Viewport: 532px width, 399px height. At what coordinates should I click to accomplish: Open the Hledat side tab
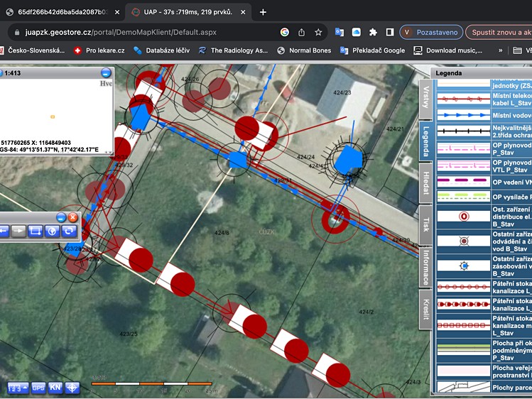[x=425, y=183]
